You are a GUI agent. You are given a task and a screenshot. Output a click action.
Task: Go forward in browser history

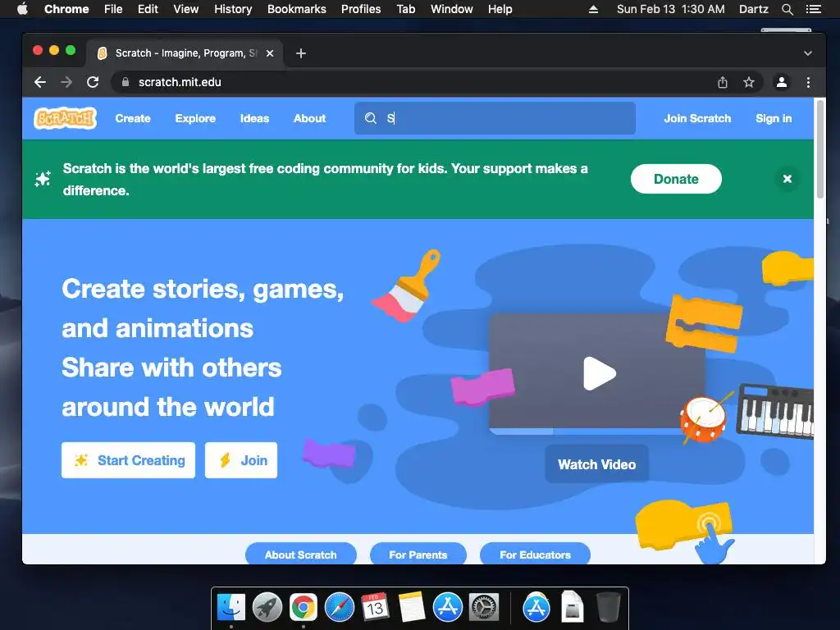[66, 82]
